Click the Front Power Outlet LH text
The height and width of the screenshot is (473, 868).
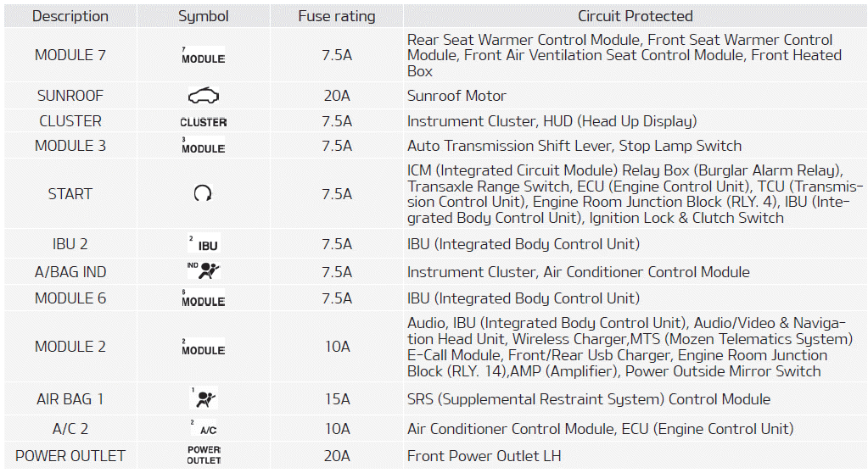pos(484,455)
